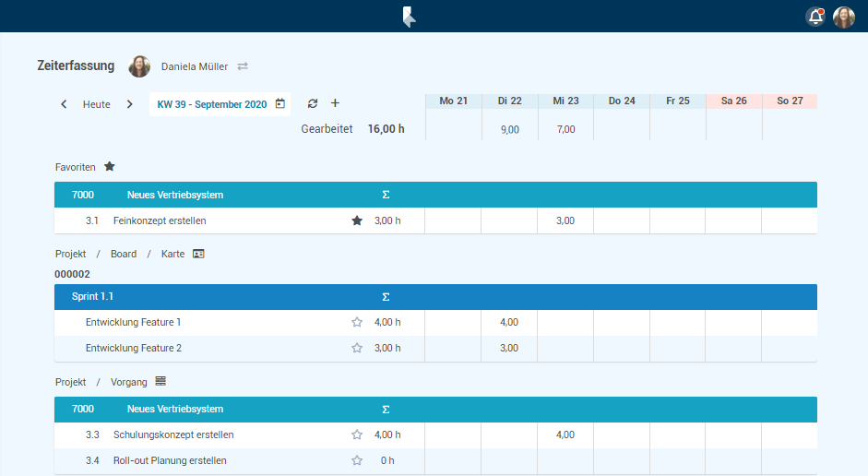This screenshot has height=476, width=868.
Task: Click the Thursday cell for Entwicklung Feature 2
Action: tap(622, 348)
